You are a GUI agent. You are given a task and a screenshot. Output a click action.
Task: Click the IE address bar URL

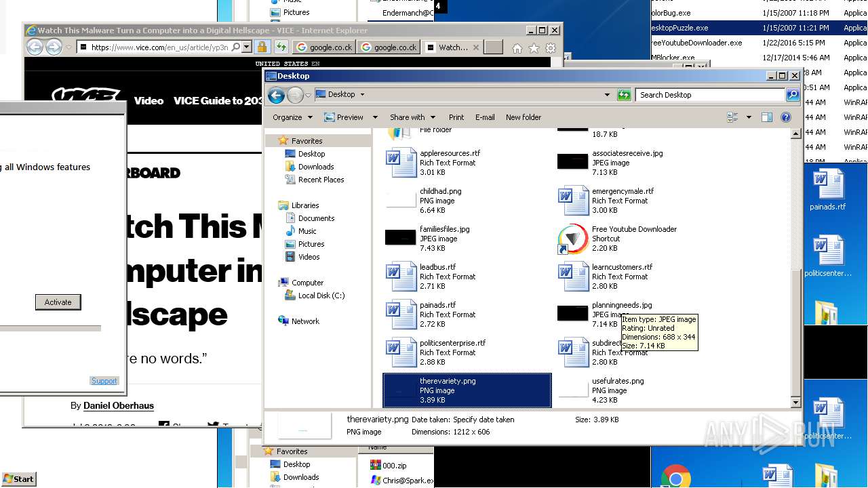(159, 47)
